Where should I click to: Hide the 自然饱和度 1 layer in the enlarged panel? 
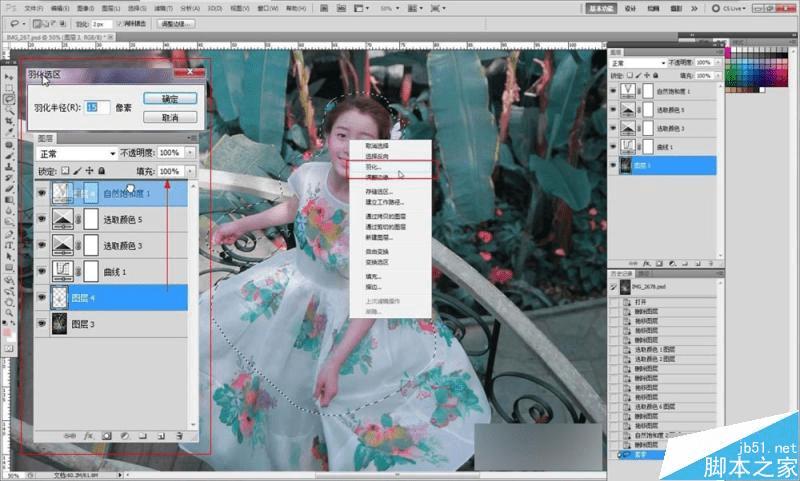pyautogui.click(x=42, y=193)
